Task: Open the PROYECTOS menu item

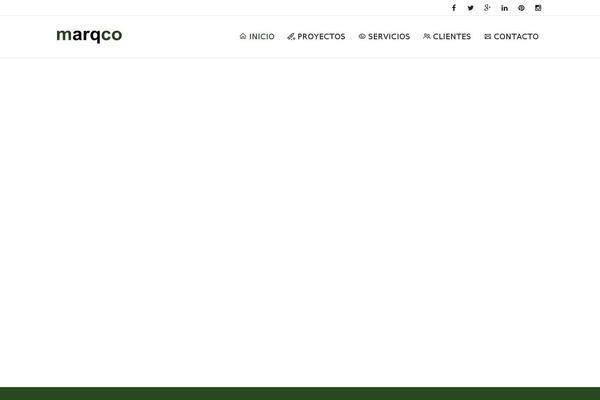Action: [316, 36]
